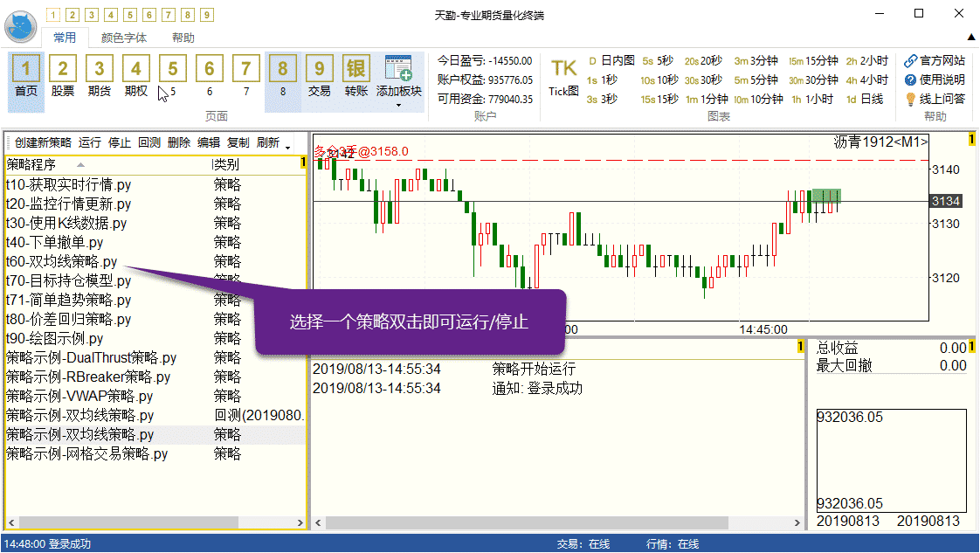The height and width of the screenshot is (553, 980).
Task: Collapse the ribbon with the top-right arrow
Action: click(971, 37)
